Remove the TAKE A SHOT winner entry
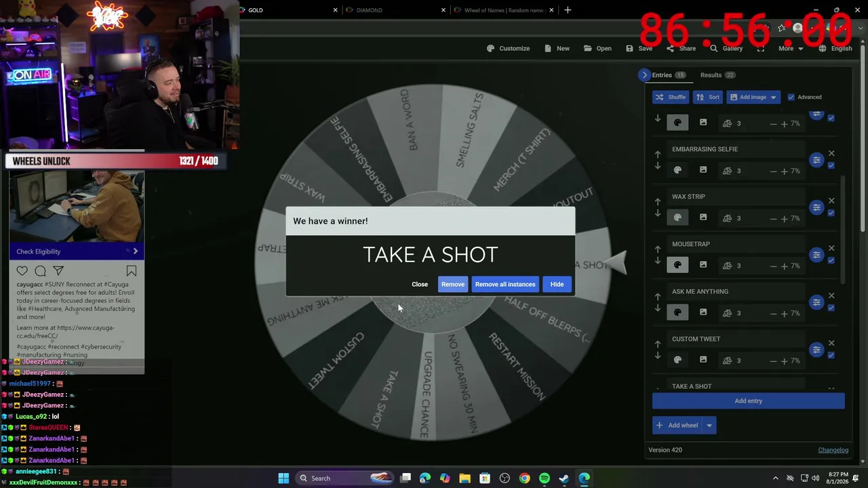Screen dimensions: 868x488 point(453,284)
